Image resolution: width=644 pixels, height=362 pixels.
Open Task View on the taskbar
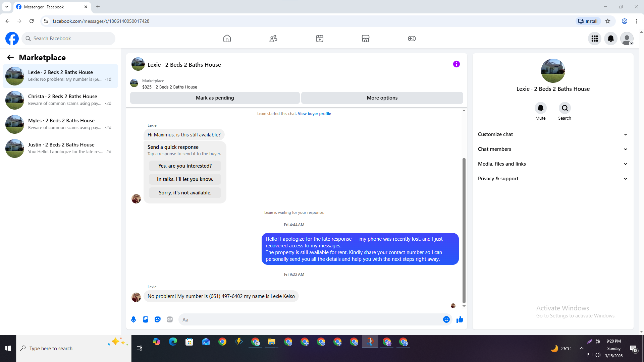140,349
